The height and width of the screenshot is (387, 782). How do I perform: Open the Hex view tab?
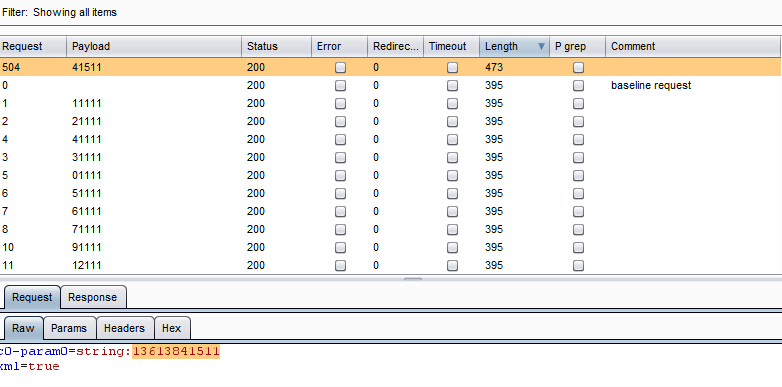[172, 328]
